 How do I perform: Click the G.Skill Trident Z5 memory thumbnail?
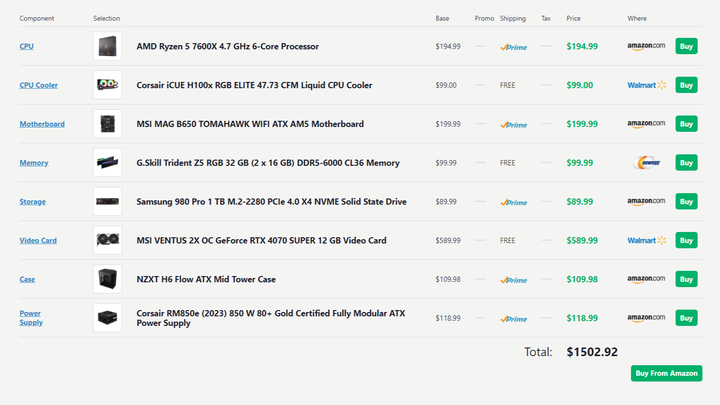tap(107, 163)
